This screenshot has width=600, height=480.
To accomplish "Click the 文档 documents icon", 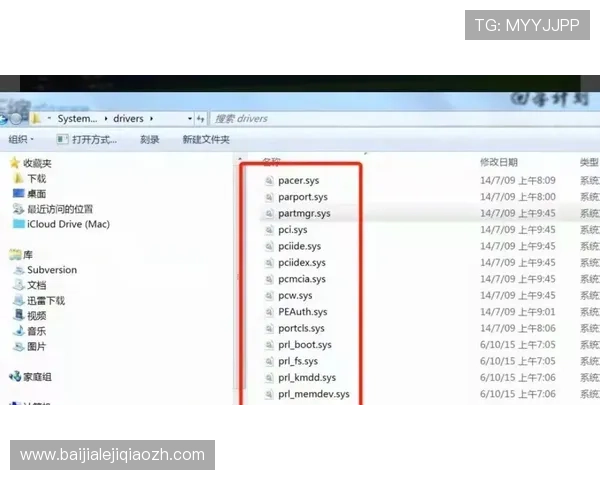I will point(19,285).
